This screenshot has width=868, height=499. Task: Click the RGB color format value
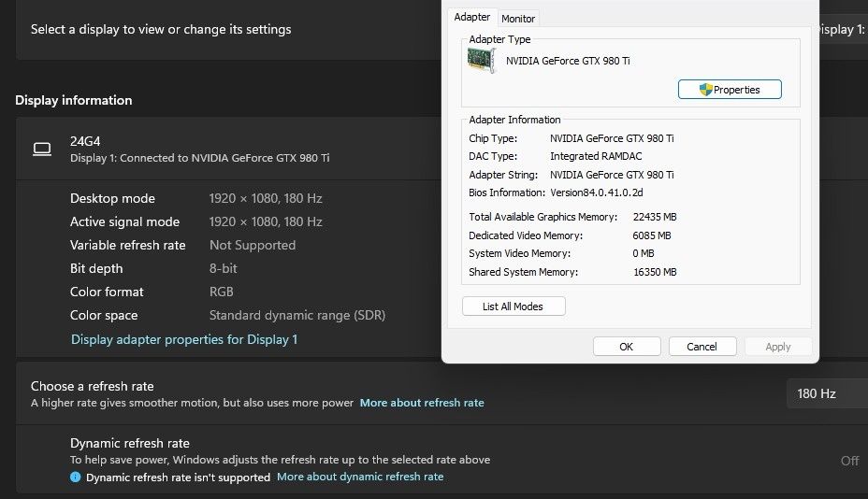pos(222,292)
